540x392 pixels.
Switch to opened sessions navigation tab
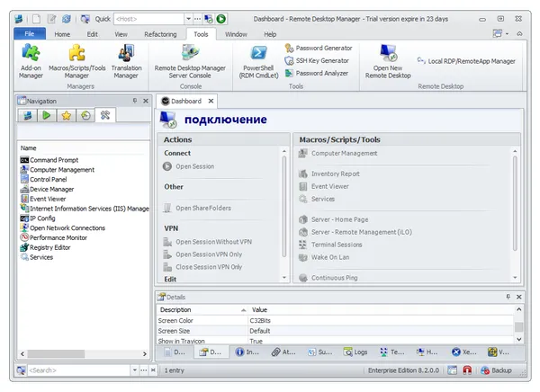47,115
